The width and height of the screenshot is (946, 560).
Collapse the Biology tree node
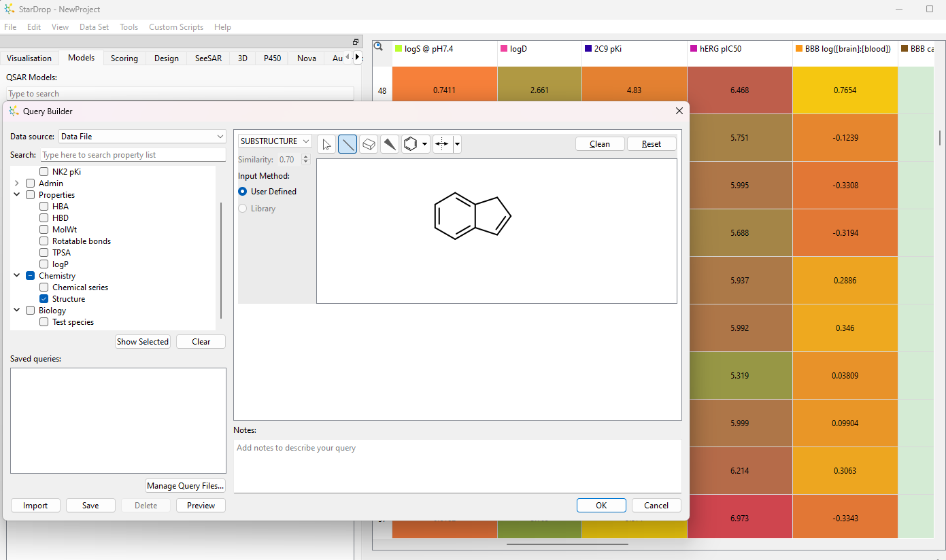[17, 311]
